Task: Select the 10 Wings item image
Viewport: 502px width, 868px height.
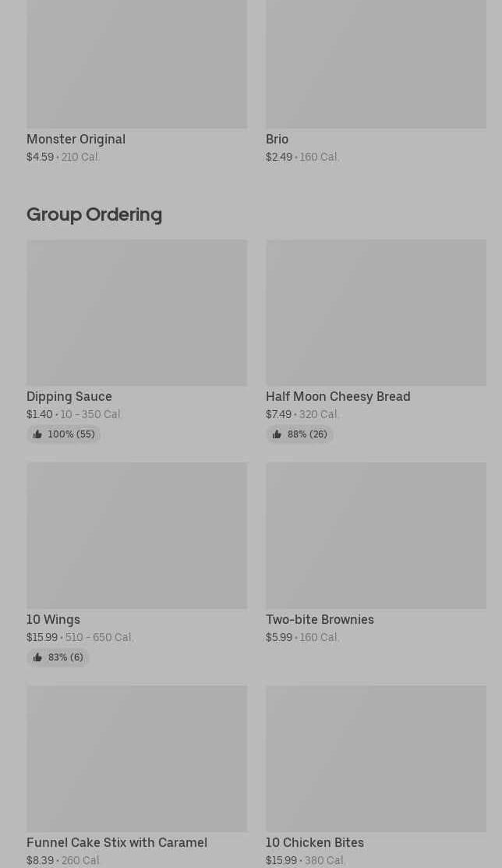Action: (x=136, y=535)
